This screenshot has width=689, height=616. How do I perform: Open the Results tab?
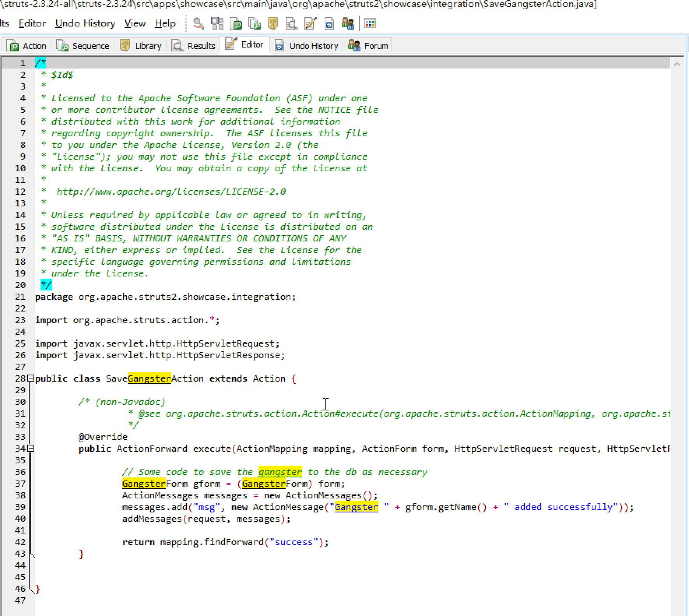click(193, 46)
